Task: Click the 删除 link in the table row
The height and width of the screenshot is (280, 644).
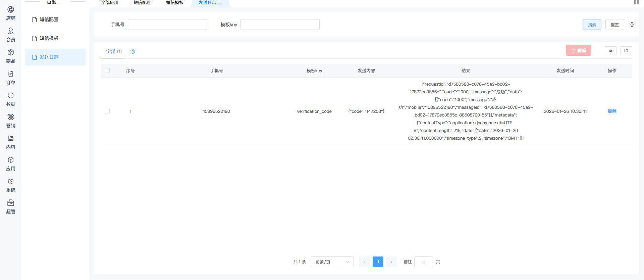Action: point(612,111)
